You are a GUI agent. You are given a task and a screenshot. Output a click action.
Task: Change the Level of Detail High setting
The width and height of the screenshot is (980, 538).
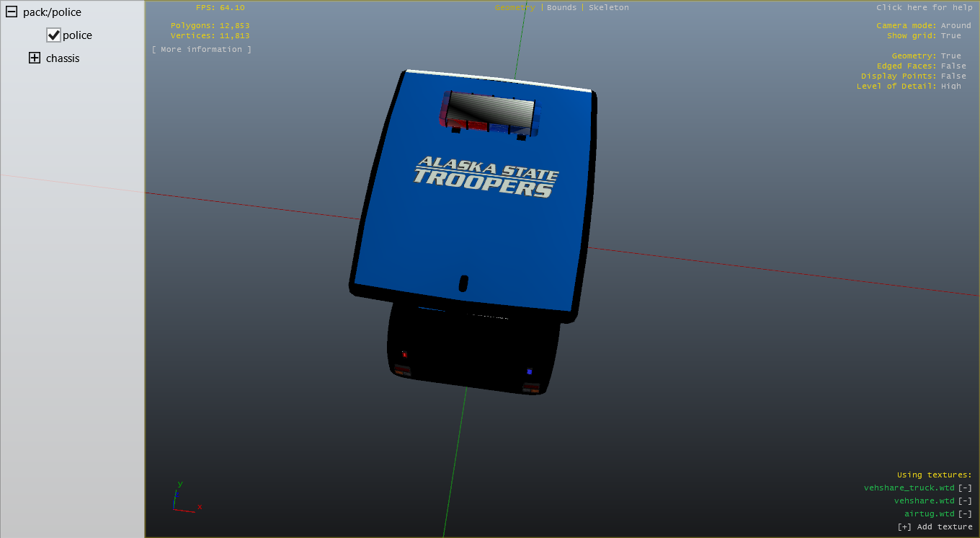pyautogui.click(x=950, y=87)
